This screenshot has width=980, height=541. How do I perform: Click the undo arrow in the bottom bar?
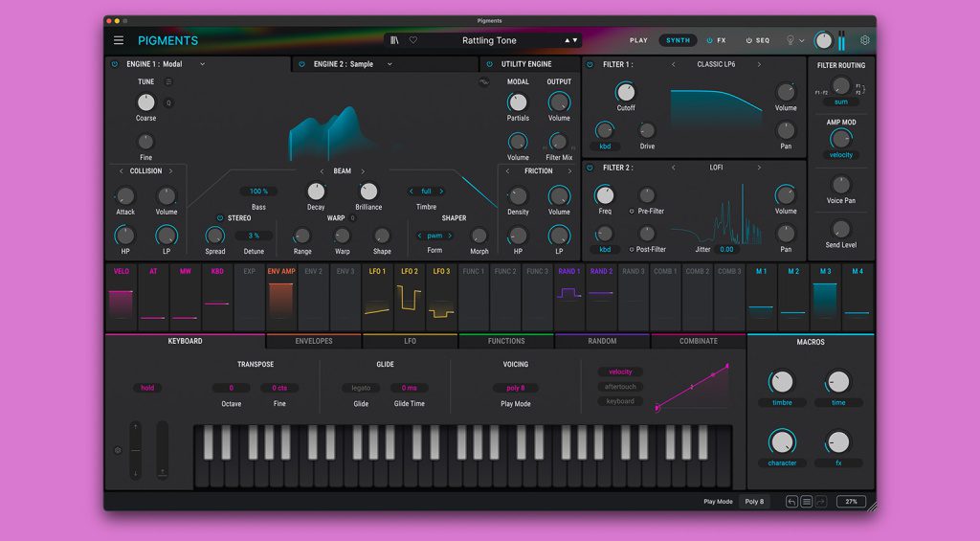pyautogui.click(x=791, y=501)
